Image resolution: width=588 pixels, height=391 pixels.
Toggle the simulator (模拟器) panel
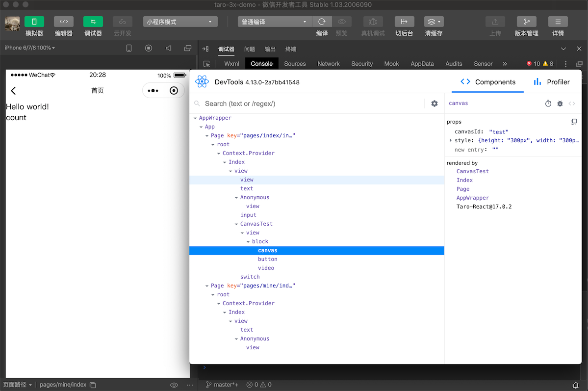[34, 22]
